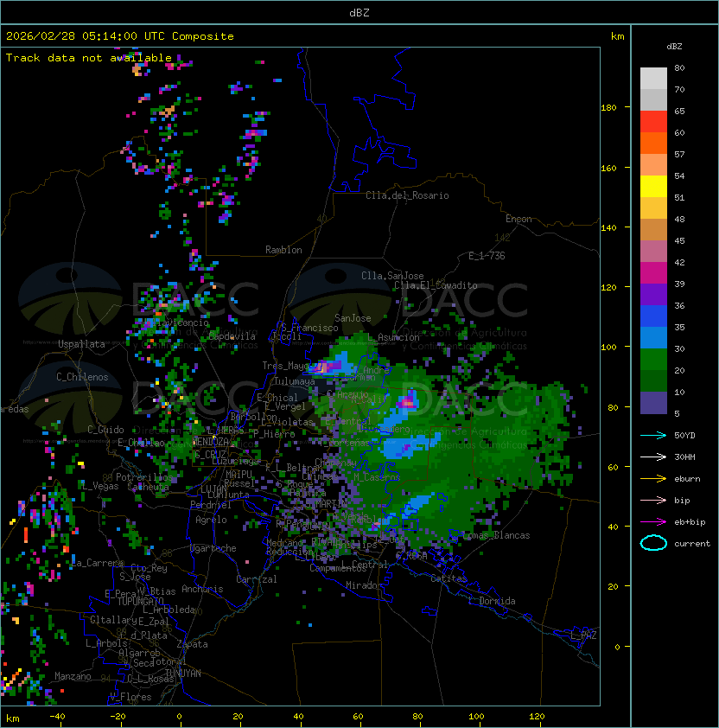
Task: Select the '2026/02/28 05:14:00 UTC Composite' timestamp
Action: 120,36
